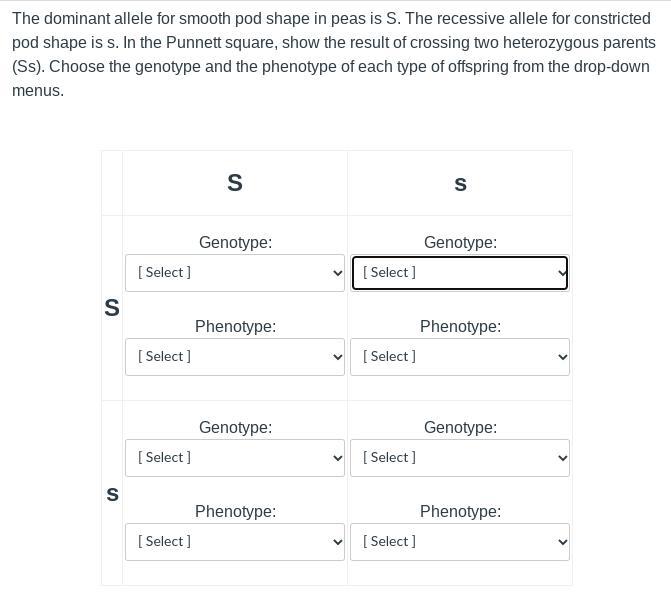This screenshot has width=671, height=594.
Task: Click the Genotype label in the top-left cell
Action: (x=235, y=242)
